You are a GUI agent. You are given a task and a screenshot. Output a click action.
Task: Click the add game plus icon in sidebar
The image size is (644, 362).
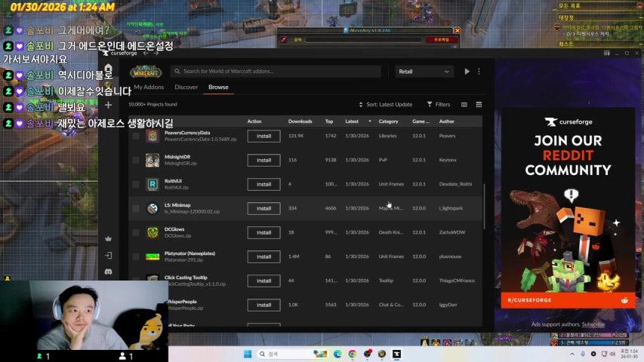tap(108, 105)
